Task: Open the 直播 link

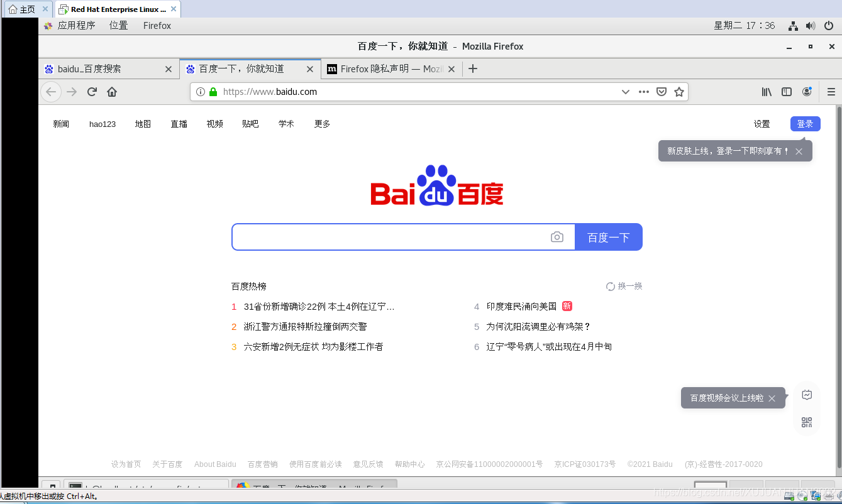Action: click(179, 124)
